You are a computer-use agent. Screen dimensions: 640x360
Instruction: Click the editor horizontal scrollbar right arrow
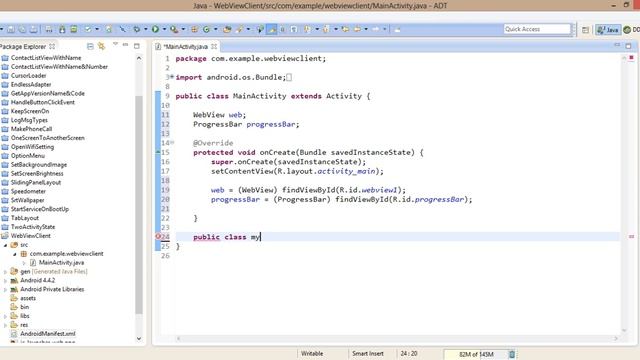coord(616,338)
